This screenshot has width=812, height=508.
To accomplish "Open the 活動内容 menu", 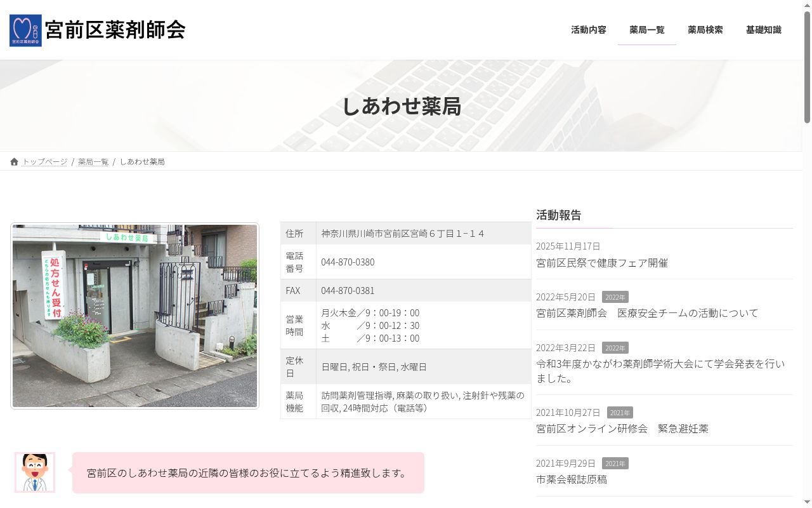I will [589, 30].
